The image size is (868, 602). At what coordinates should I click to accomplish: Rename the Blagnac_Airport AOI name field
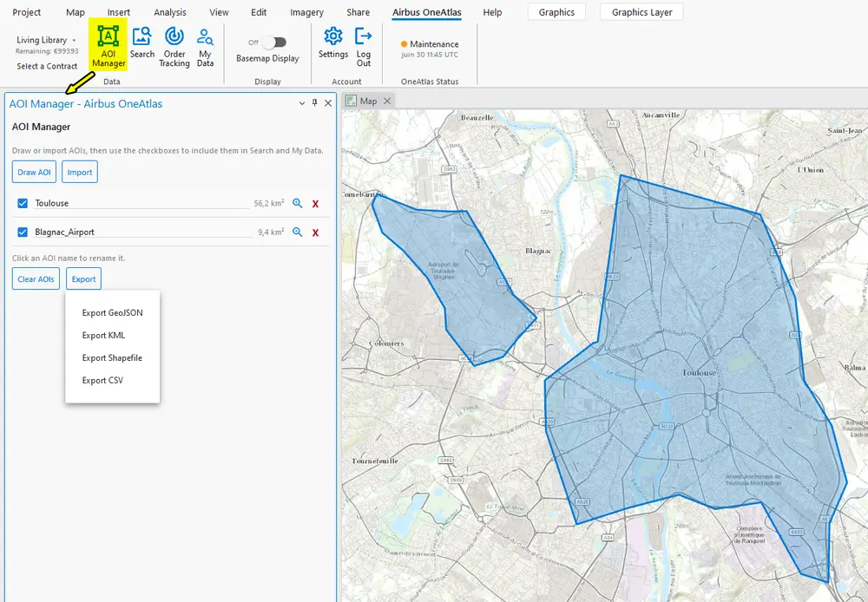click(143, 232)
